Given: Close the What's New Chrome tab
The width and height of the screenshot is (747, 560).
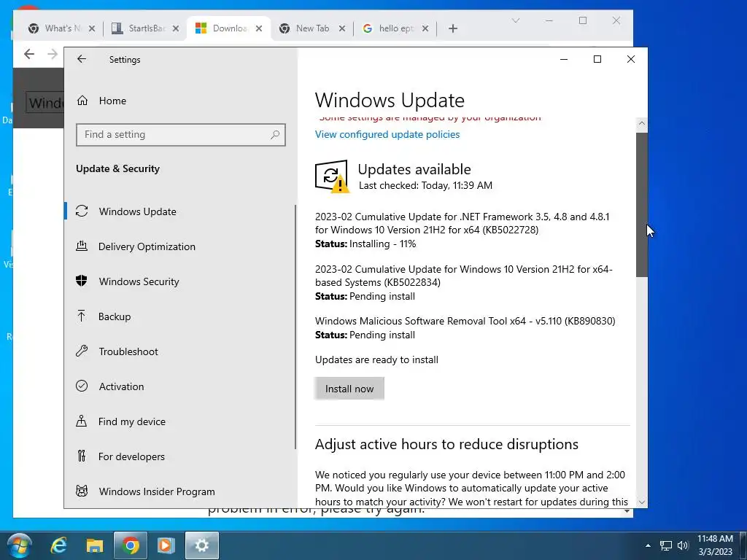Looking at the screenshot, I should coord(92,28).
